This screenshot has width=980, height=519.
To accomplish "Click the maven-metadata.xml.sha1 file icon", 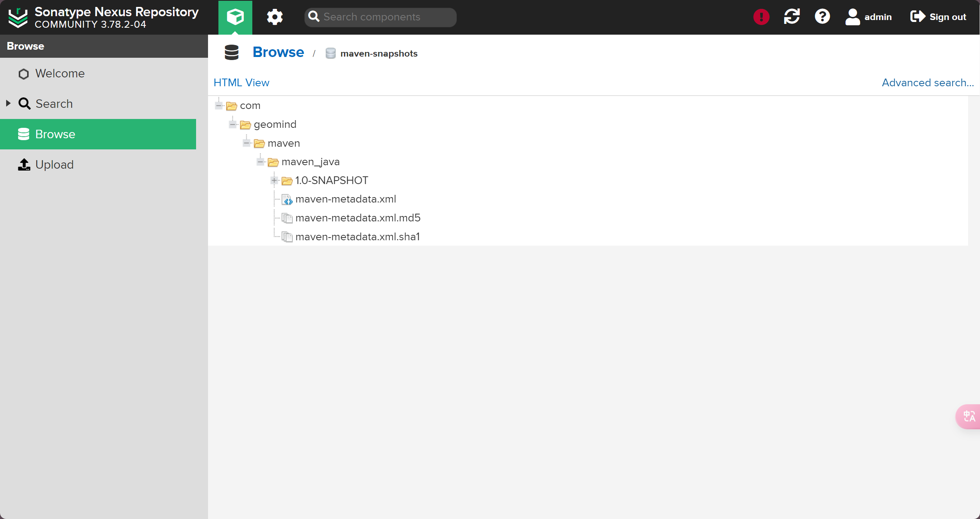I will [287, 237].
